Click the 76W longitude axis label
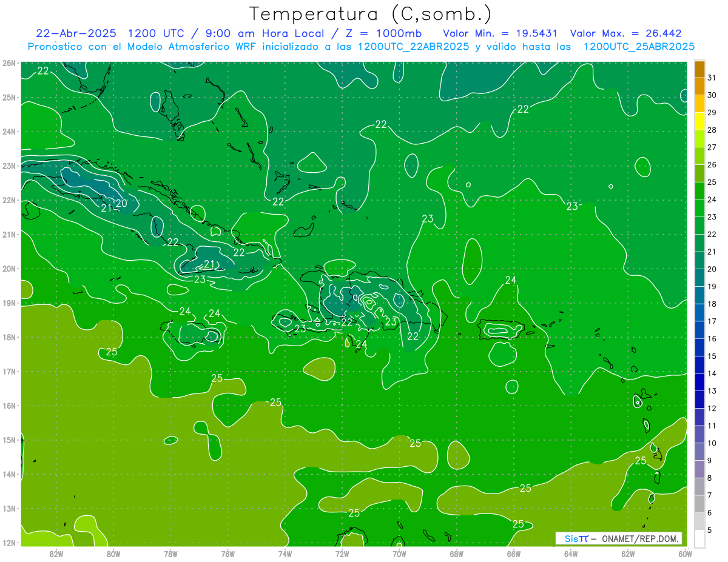Screen dimensions: 728x562 [x=228, y=554]
